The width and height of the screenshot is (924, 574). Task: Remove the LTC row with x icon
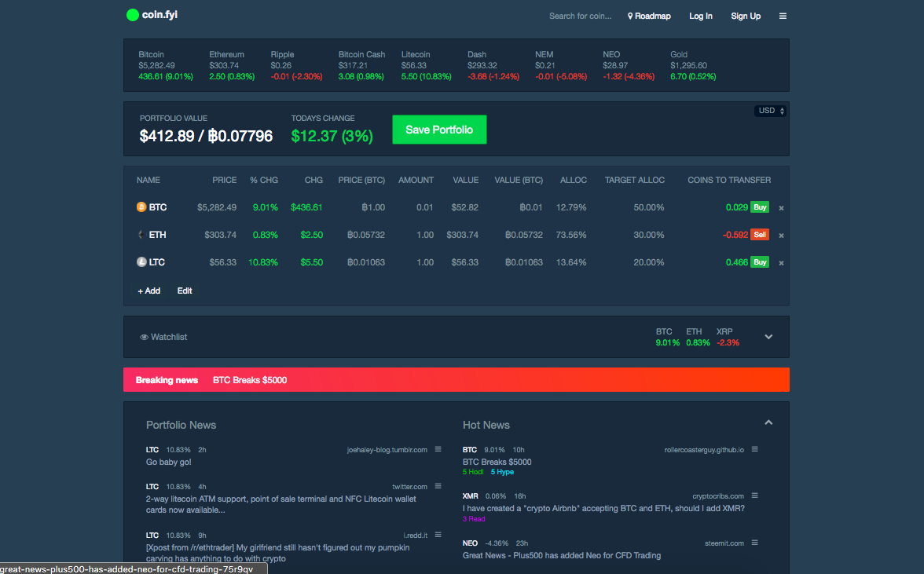coord(781,263)
